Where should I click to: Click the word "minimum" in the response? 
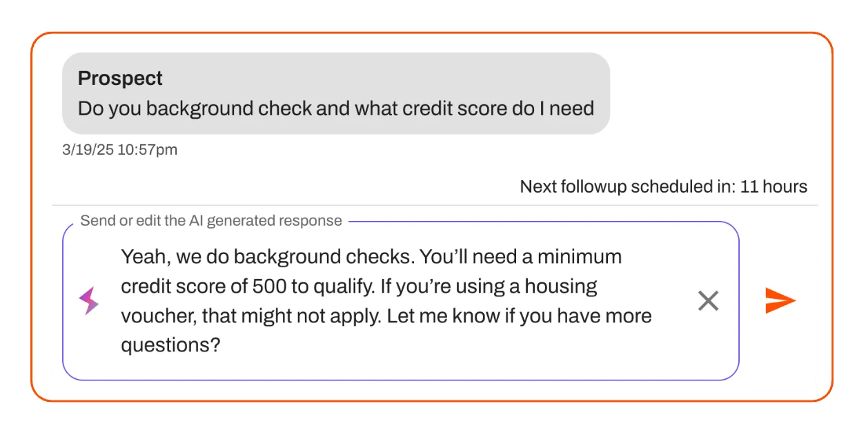[x=580, y=257]
